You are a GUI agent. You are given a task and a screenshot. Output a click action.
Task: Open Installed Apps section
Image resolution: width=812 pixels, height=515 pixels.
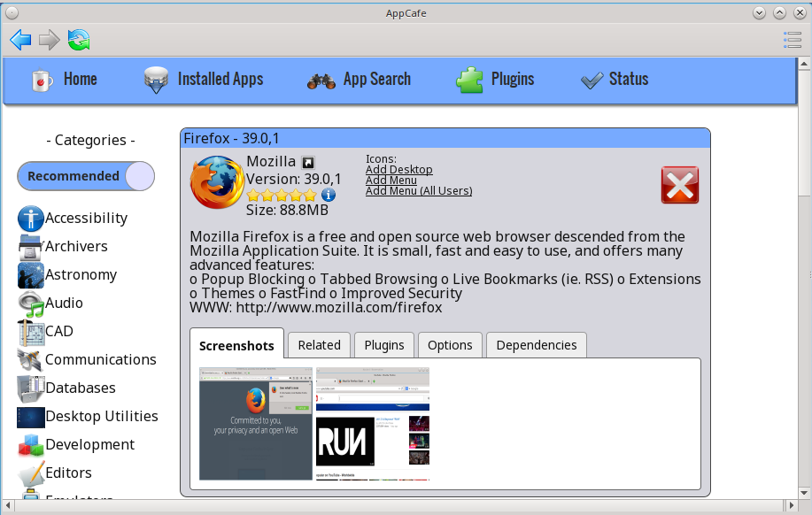(204, 81)
